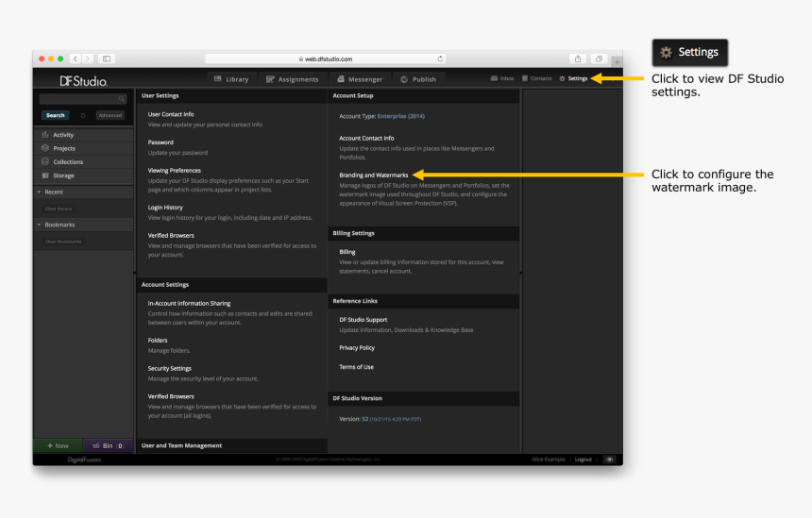Click the browser share icon
The image size is (812, 518).
point(578,59)
